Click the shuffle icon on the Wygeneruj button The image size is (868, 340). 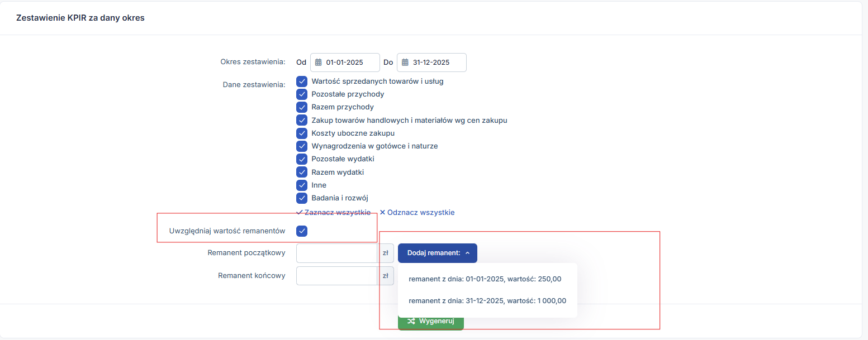pos(411,321)
